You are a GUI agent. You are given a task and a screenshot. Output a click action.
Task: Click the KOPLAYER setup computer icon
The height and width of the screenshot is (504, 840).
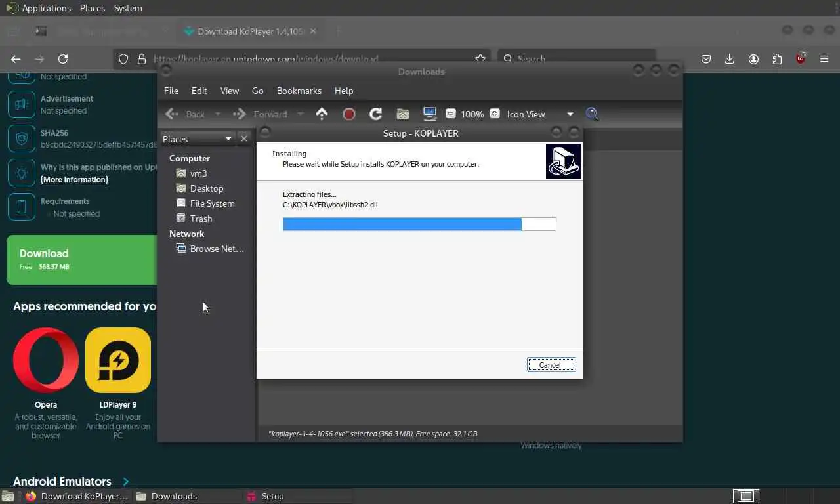[x=563, y=161]
